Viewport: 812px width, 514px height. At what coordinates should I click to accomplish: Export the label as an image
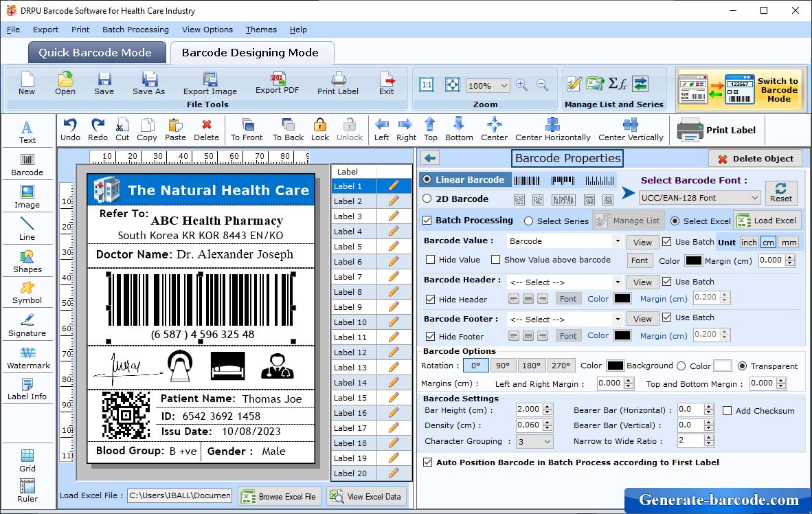pyautogui.click(x=210, y=83)
